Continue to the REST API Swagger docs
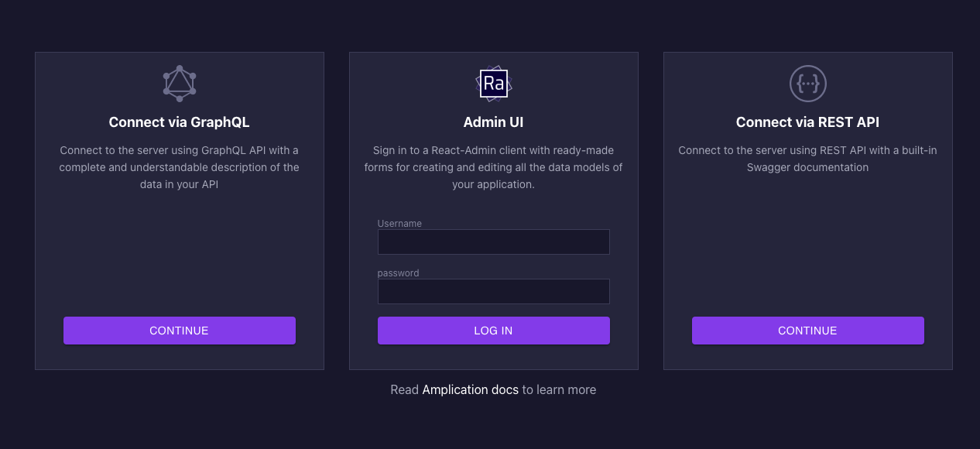This screenshot has width=980, height=449. point(808,331)
